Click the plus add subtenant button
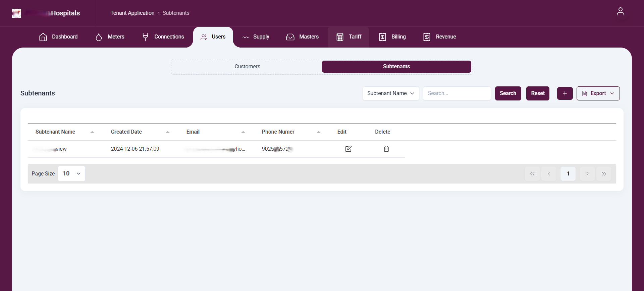This screenshot has height=291, width=644. click(565, 93)
